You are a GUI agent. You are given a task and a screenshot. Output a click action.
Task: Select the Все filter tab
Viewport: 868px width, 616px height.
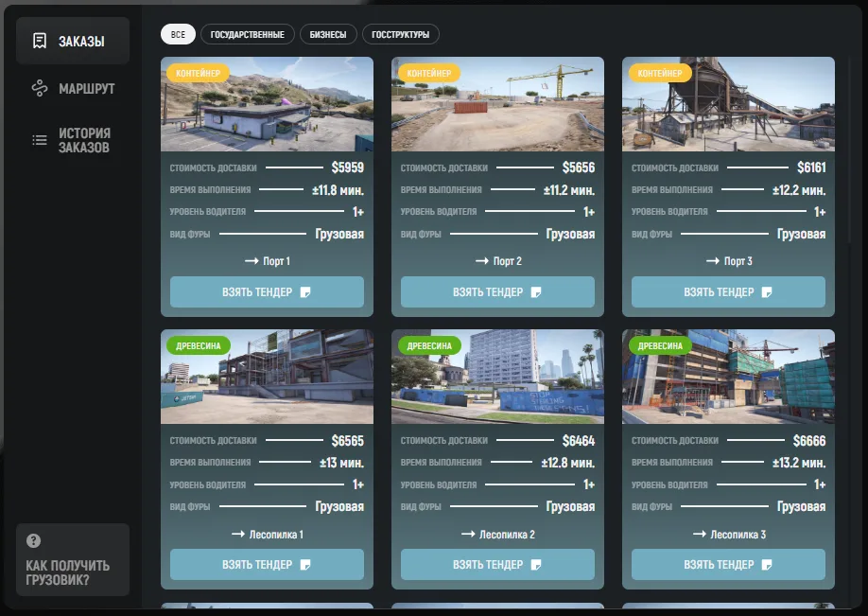179,34
